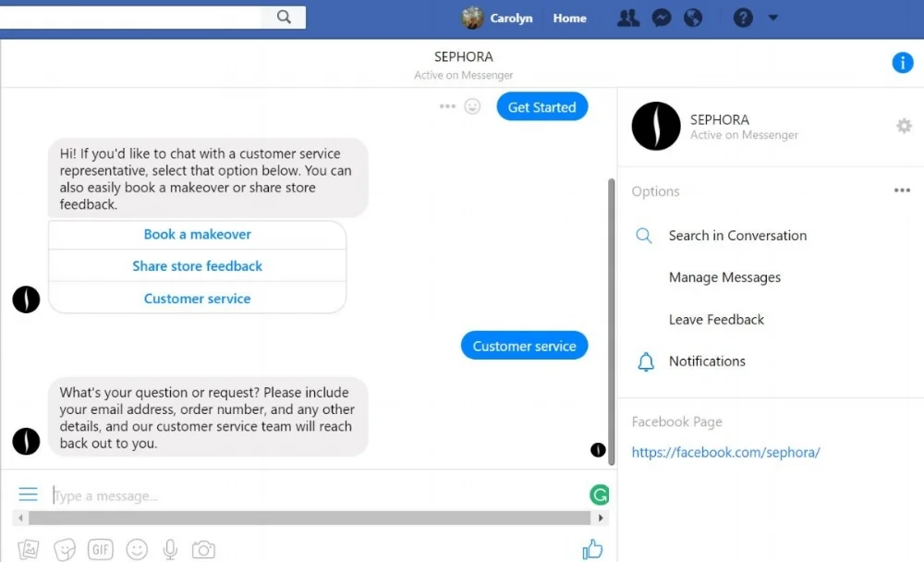
Task: Open notifications globe icon
Action: pyautogui.click(x=693, y=18)
